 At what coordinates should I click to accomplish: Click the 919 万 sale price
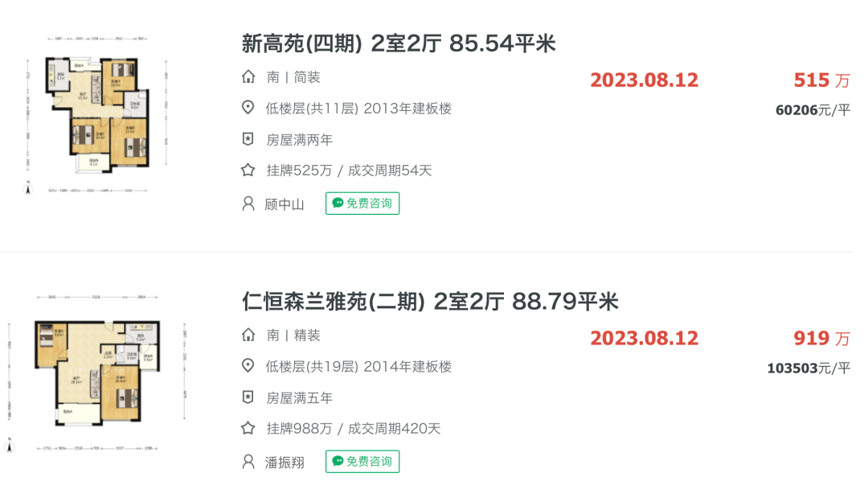click(x=821, y=339)
